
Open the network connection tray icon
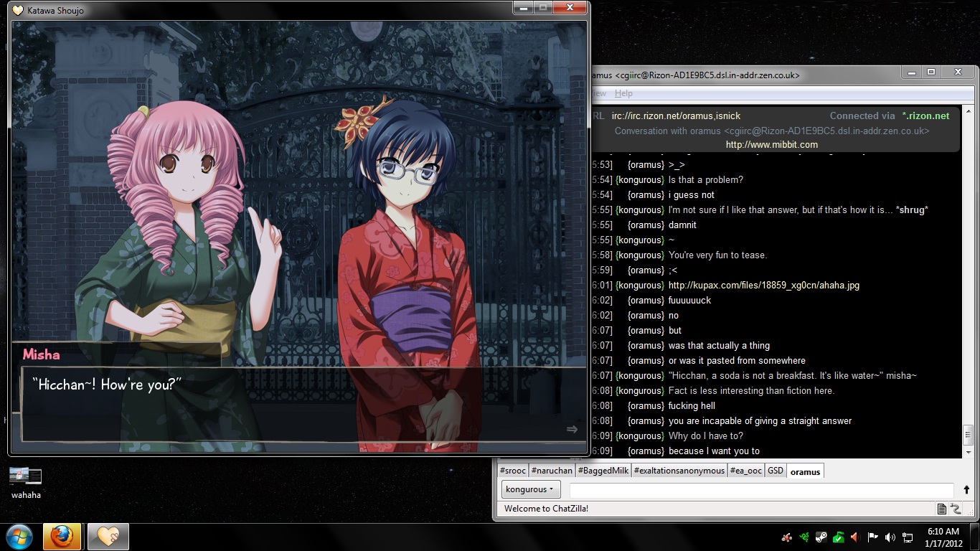908,537
